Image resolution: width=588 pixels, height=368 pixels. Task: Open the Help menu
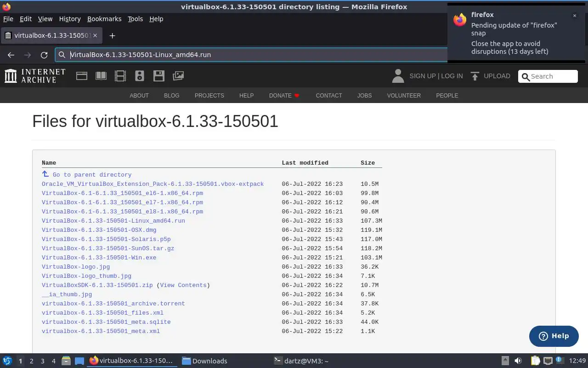[x=156, y=19]
